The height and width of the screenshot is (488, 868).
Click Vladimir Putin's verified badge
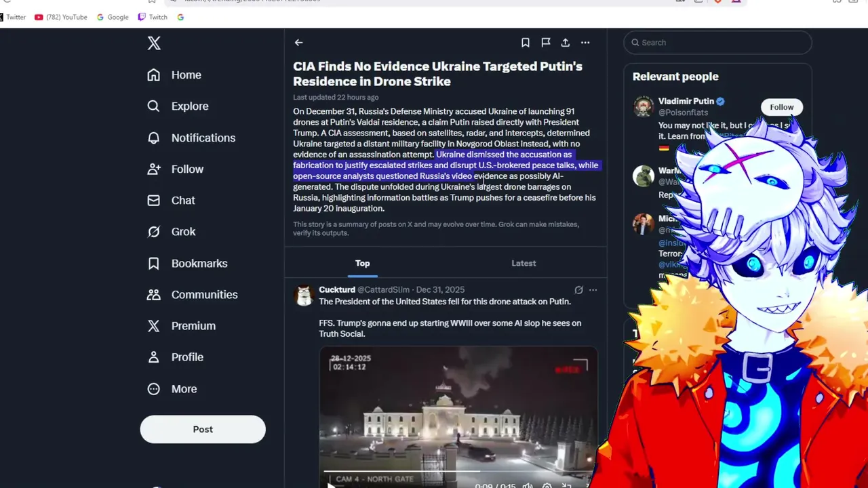721,102
